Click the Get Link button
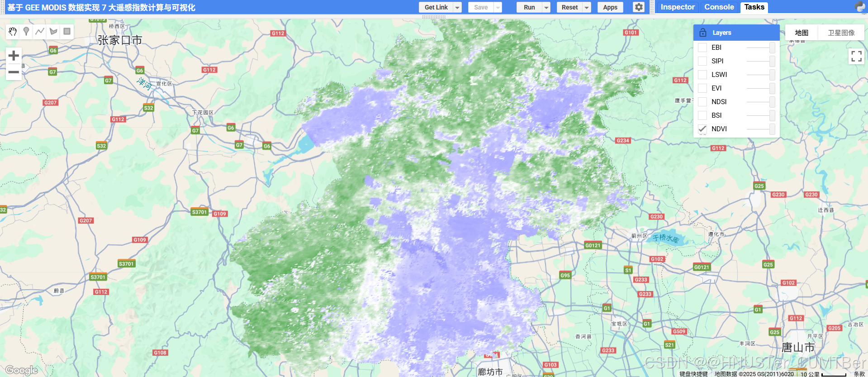Image resolution: width=868 pixels, height=377 pixels. pos(436,7)
